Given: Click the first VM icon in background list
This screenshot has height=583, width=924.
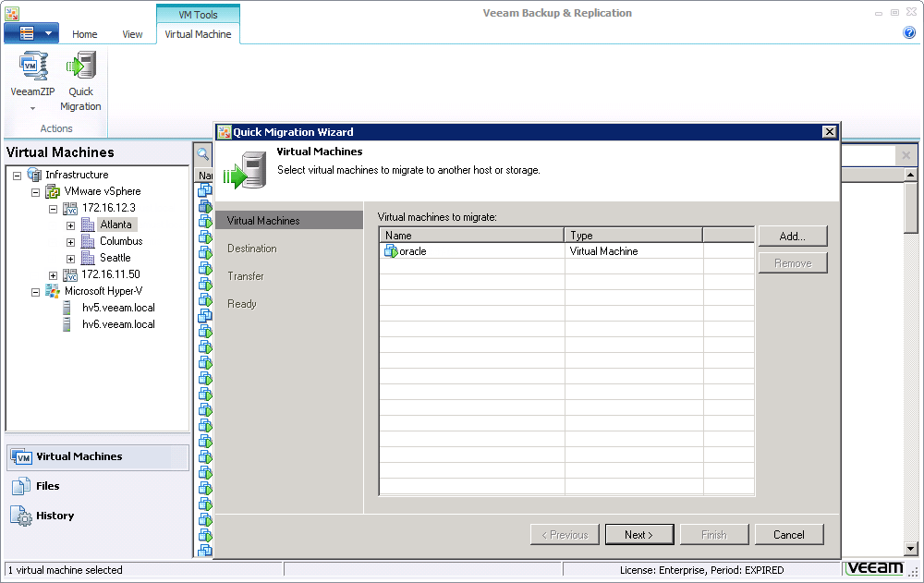Looking at the screenshot, I should [204, 189].
